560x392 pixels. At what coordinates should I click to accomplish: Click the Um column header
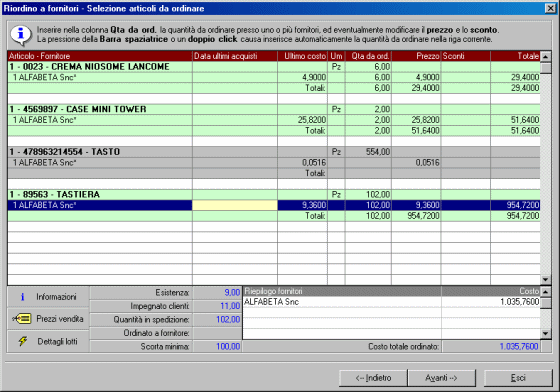coord(336,56)
